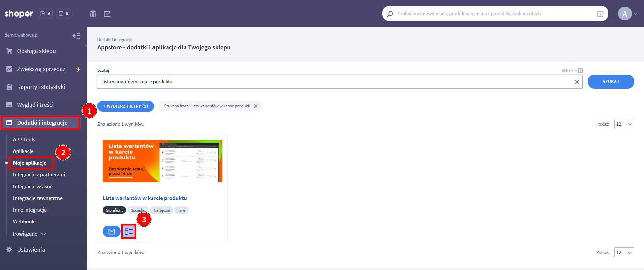Clear the search field with the X icon
644x270 pixels.
pos(576,82)
